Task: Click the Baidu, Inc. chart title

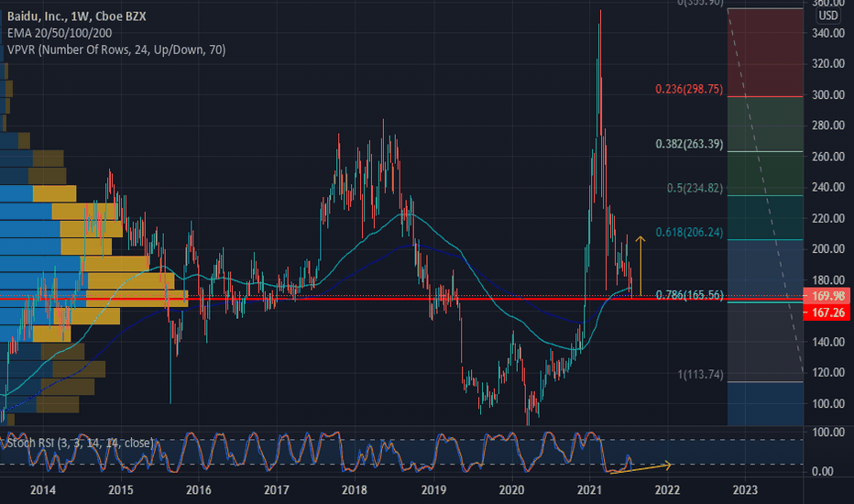Action: pos(76,16)
